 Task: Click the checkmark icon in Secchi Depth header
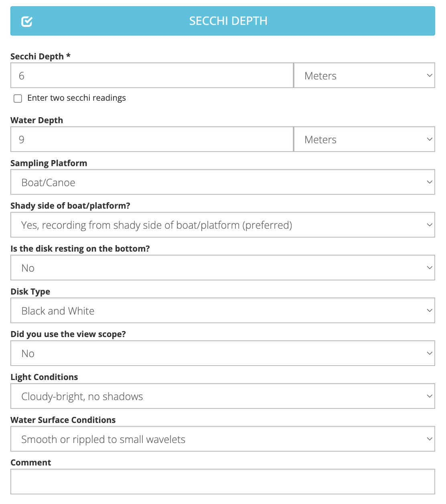27,21
